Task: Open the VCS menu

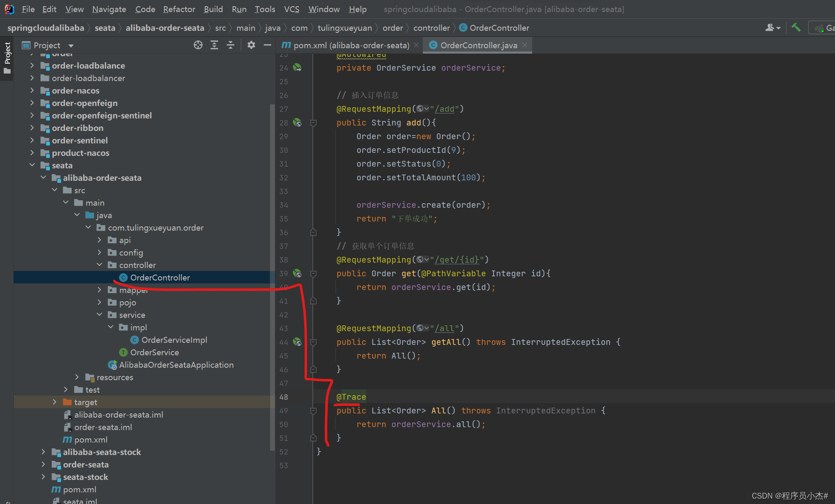Action: pos(292,9)
